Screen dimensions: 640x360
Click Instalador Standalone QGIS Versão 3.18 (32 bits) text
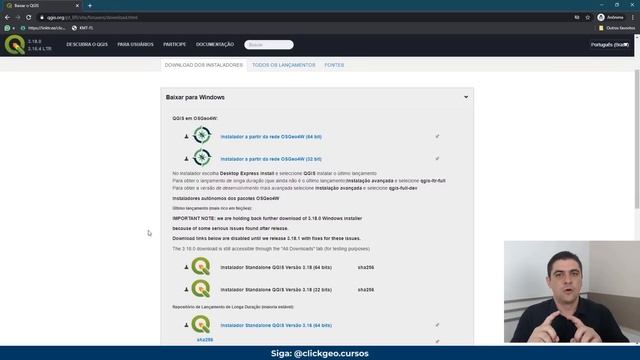coord(276,290)
